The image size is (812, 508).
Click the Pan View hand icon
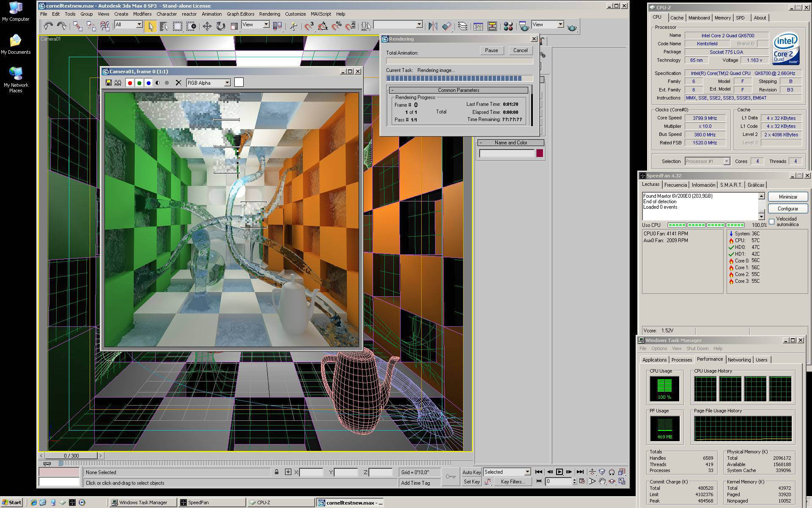602,481
